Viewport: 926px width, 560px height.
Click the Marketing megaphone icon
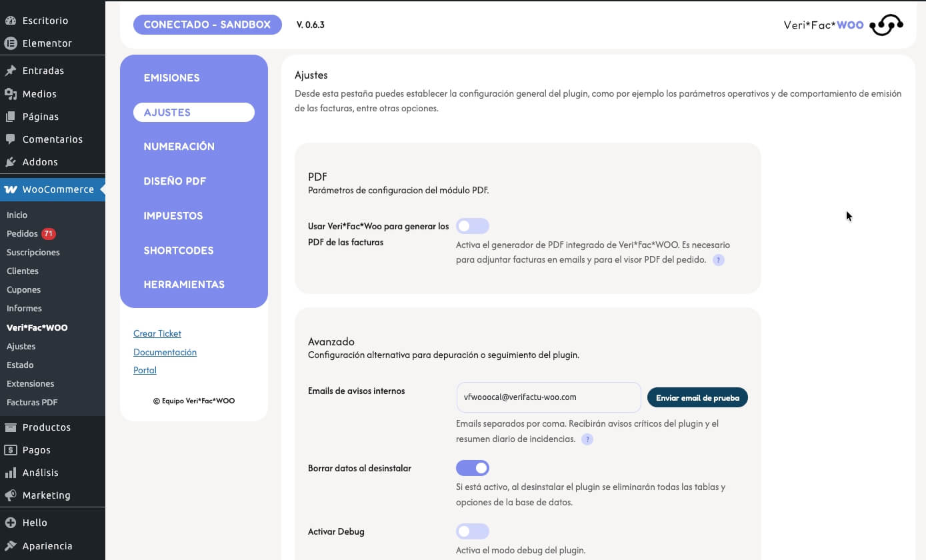(x=11, y=495)
